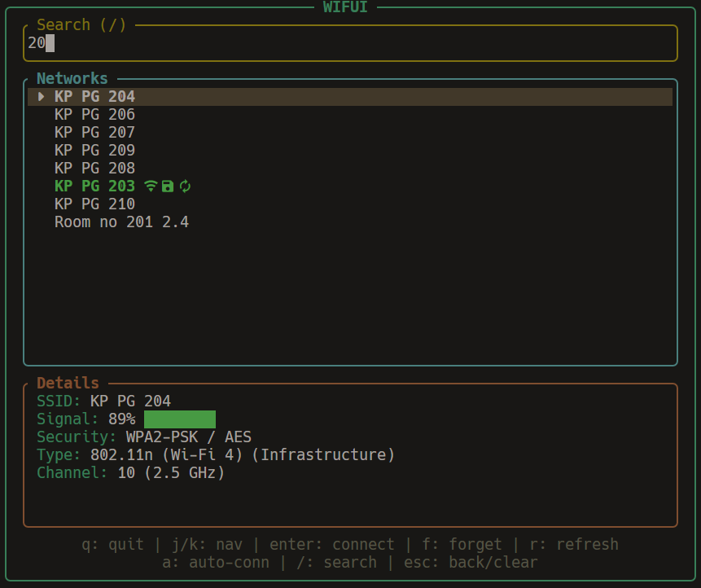Viewport: 701px width, 588px height.
Task: Click the "enter: connect" shortcut hint
Action: (331, 544)
